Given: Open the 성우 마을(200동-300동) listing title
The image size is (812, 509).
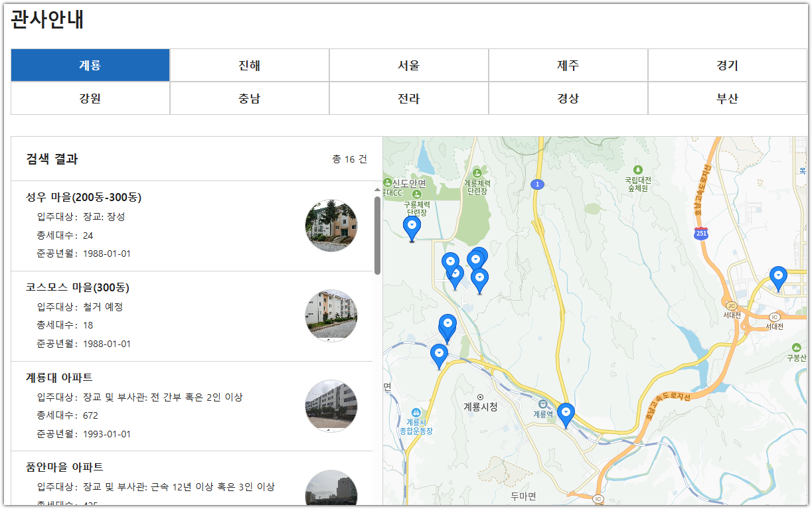Looking at the screenshot, I should coord(84,197).
